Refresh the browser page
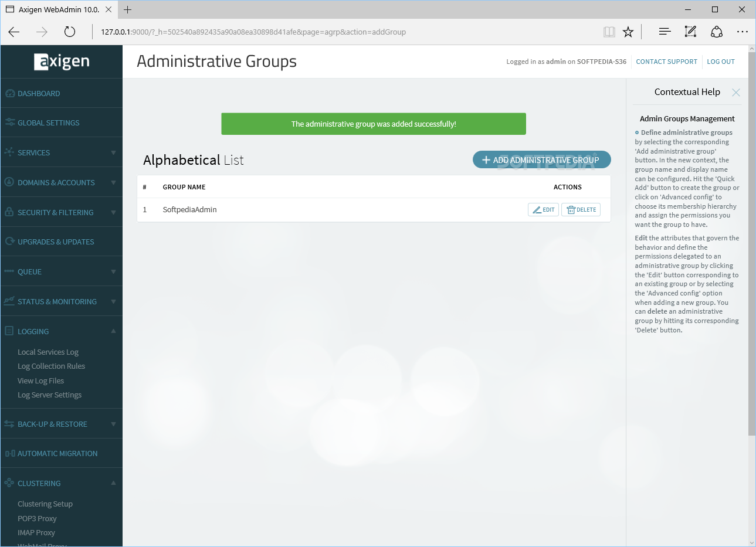The height and width of the screenshot is (547, 756). [70, 32]
